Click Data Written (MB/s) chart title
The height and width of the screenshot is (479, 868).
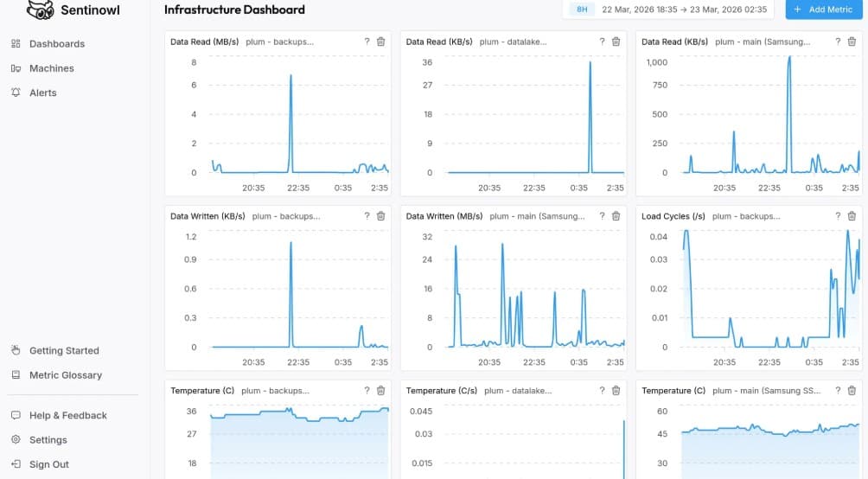pyautogui.click(x=444, y=216)
